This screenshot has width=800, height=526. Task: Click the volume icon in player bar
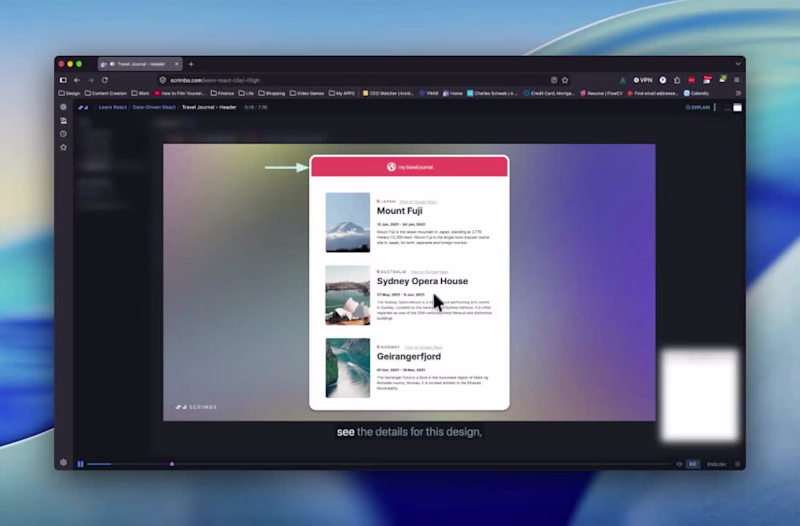click(x=679, y=464)
